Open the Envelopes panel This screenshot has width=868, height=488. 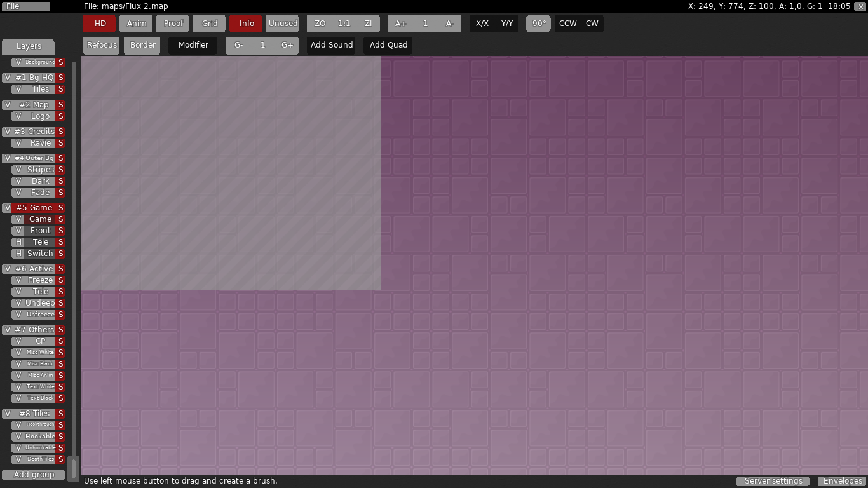coord(843,481)
